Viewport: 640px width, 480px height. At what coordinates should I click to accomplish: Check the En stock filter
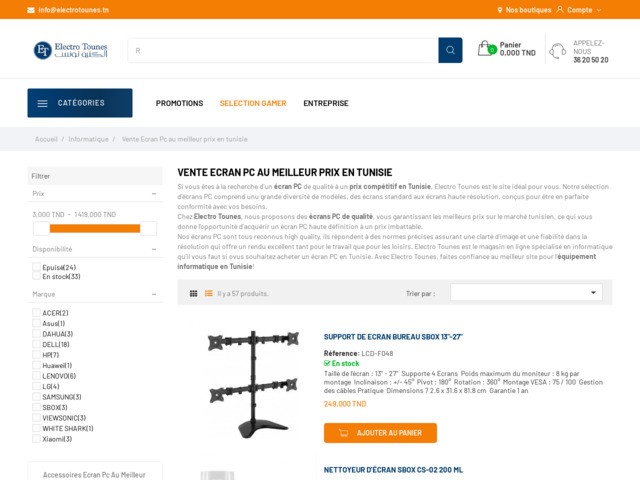click(x=37, y=276)
